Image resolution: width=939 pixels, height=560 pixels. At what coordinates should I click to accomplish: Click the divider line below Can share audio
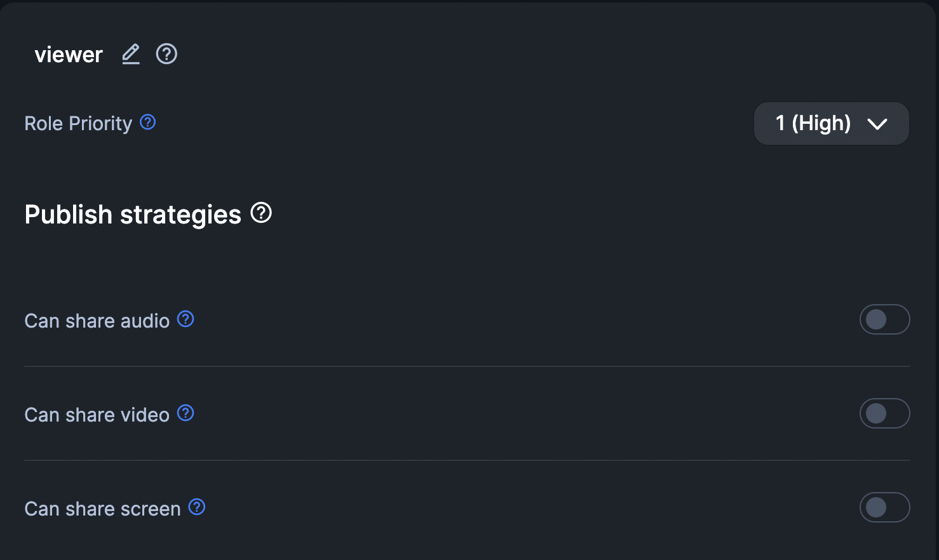[467, 366]
